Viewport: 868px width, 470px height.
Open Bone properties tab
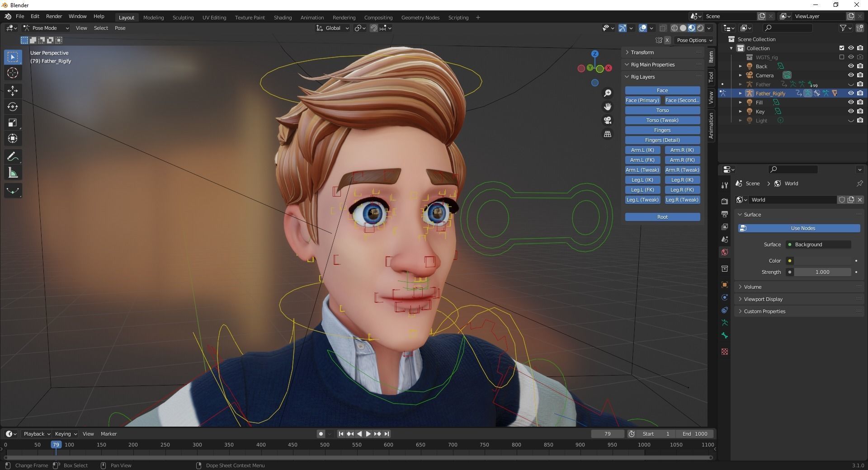pos(725,335)
